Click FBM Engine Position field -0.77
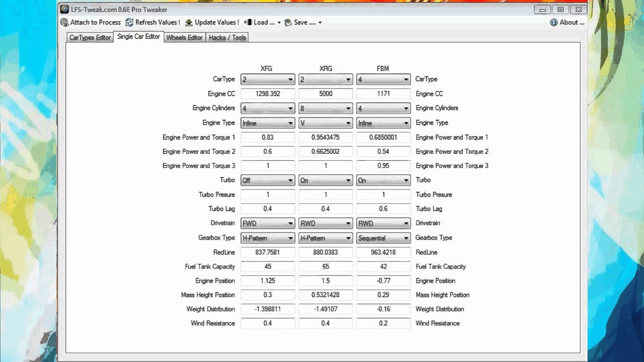Image resolution: width=644 pixels, height=362 pixels. (x=383, y=281)
